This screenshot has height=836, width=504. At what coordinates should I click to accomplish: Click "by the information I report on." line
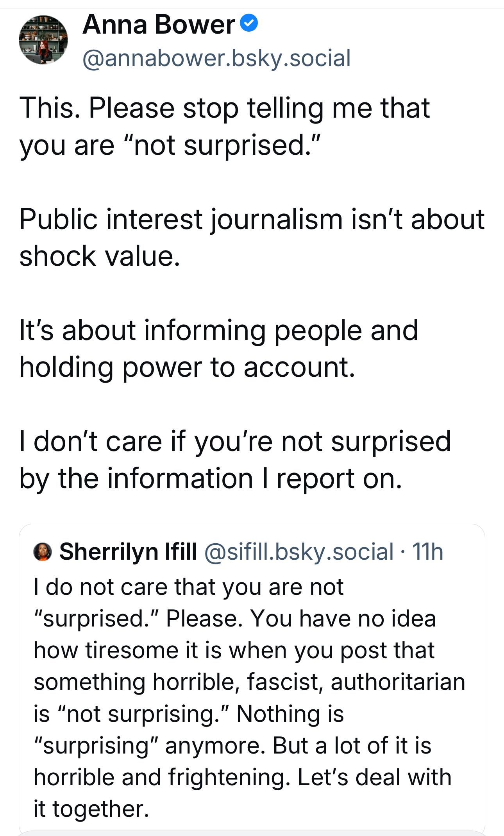[211, 478]
